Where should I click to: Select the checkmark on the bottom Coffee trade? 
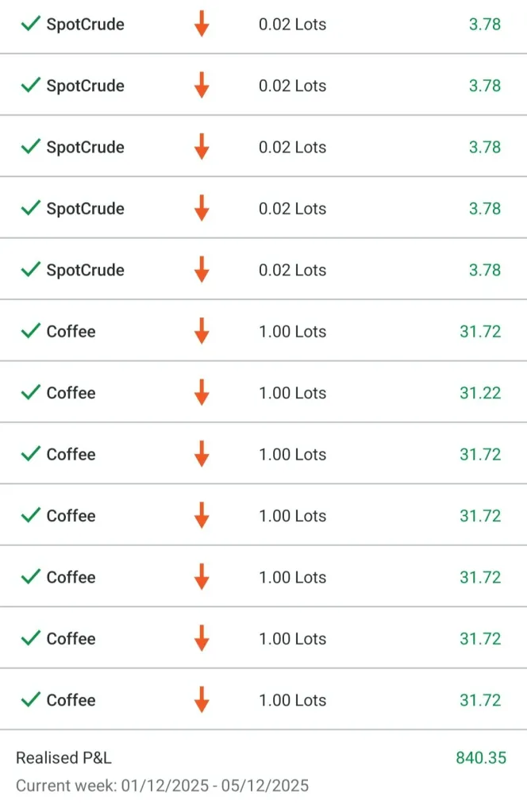coord(30,699)
